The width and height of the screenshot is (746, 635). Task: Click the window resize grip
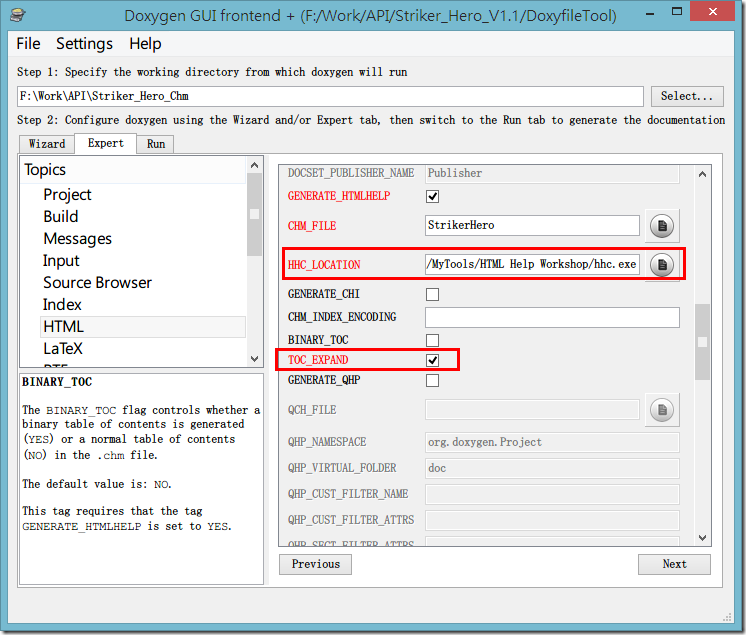[x=727, y=617]
